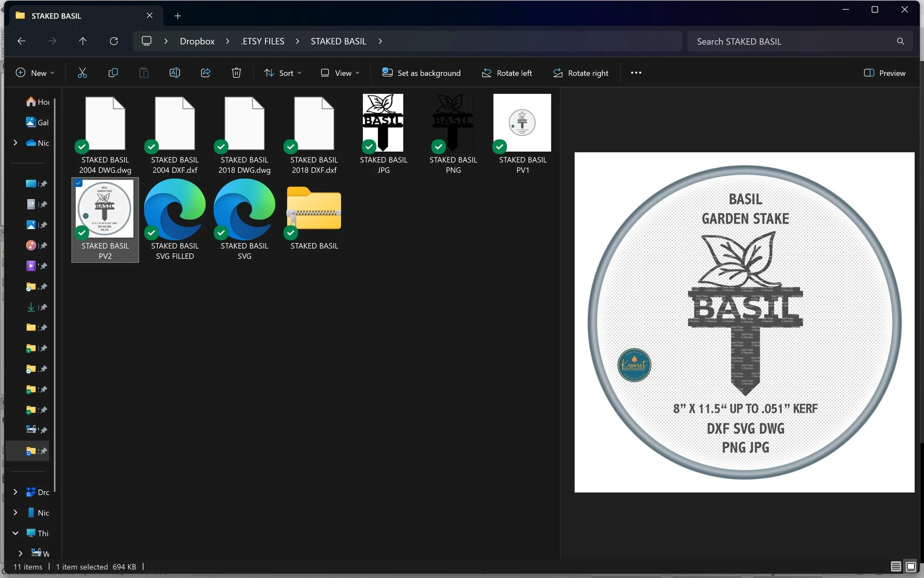Image resolution: width=924 pixels, height=578 pixels.
Task: Click the Copy icon in toolbar
Action: 113,72
